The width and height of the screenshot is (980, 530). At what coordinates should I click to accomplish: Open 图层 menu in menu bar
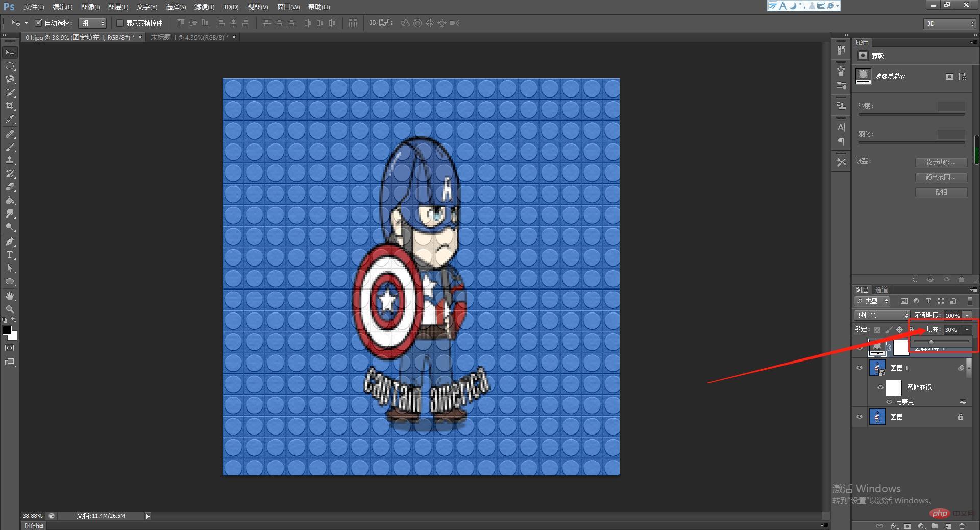coord(118,7)
